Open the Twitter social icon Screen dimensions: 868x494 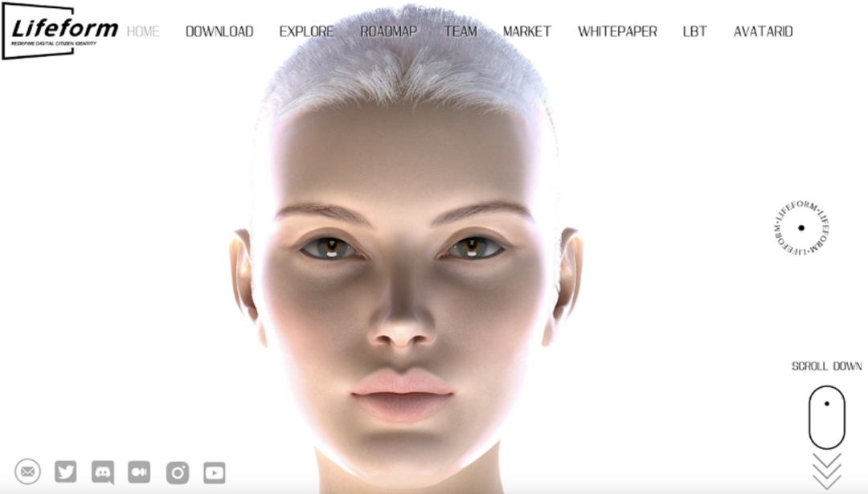tap(65, 472)
